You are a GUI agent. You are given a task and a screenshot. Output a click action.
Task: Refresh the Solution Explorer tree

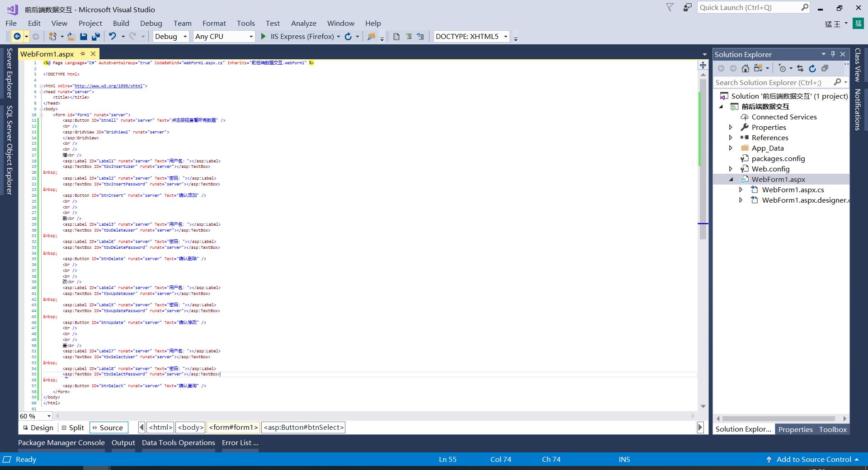pyautogui.click(x=812, y=68)
